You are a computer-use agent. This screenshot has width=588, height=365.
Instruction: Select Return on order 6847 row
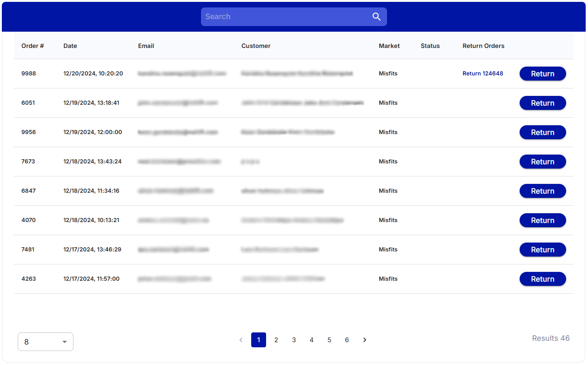(542, 191)
